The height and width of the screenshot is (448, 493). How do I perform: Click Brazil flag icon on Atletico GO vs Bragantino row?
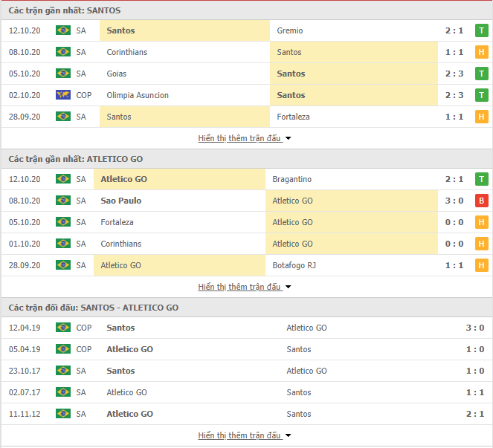(63, 179)
